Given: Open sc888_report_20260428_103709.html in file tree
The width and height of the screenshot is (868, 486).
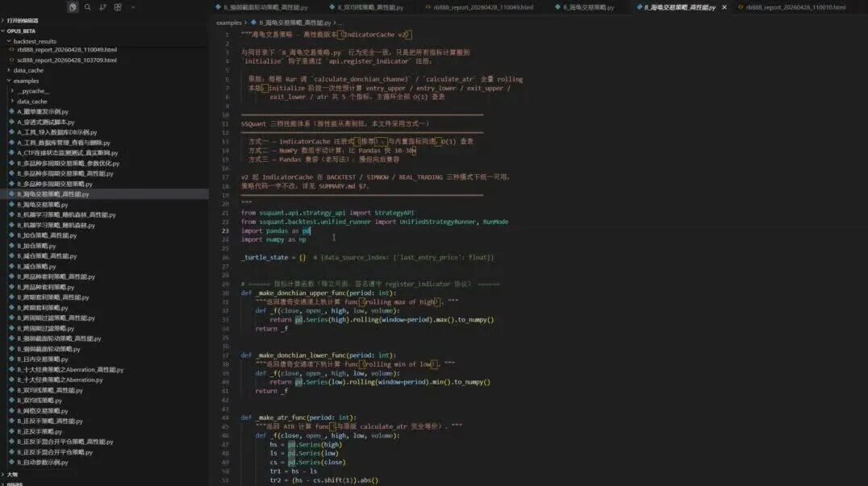Looking at the screenshot, I should 66,60.
